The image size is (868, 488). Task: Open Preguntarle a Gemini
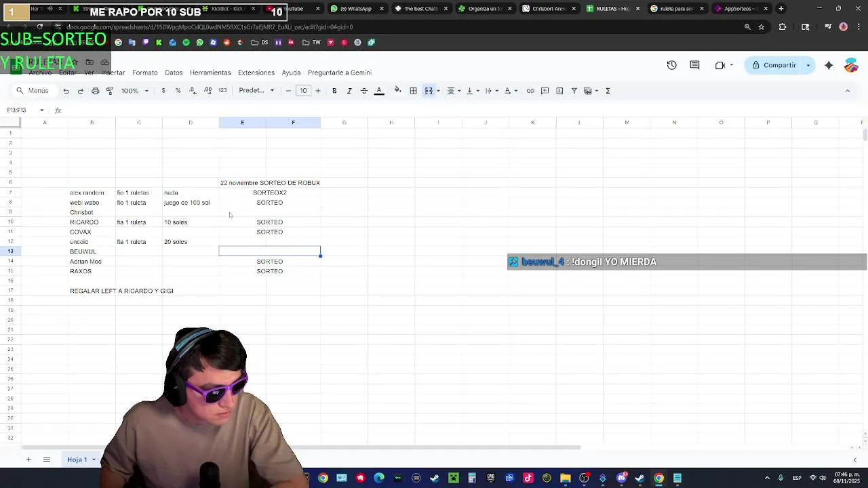click(339, 73)
